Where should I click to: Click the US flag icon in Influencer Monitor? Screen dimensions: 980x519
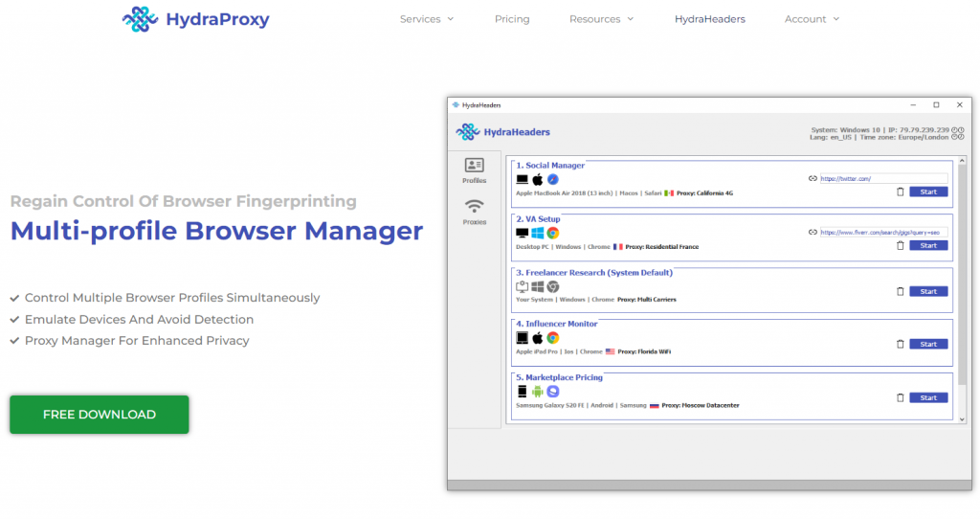pos(610,351)
